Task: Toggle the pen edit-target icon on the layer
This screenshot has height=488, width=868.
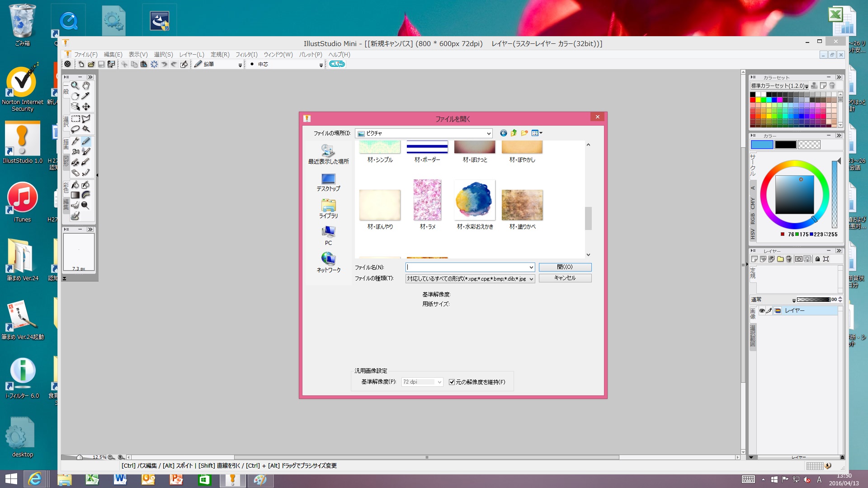Action: click(x=769, y=311)
